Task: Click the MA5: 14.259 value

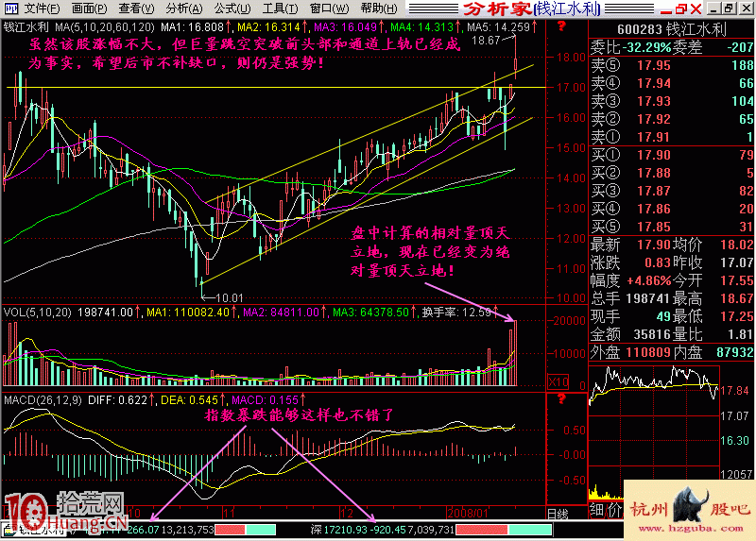Action: coord(499,27)
